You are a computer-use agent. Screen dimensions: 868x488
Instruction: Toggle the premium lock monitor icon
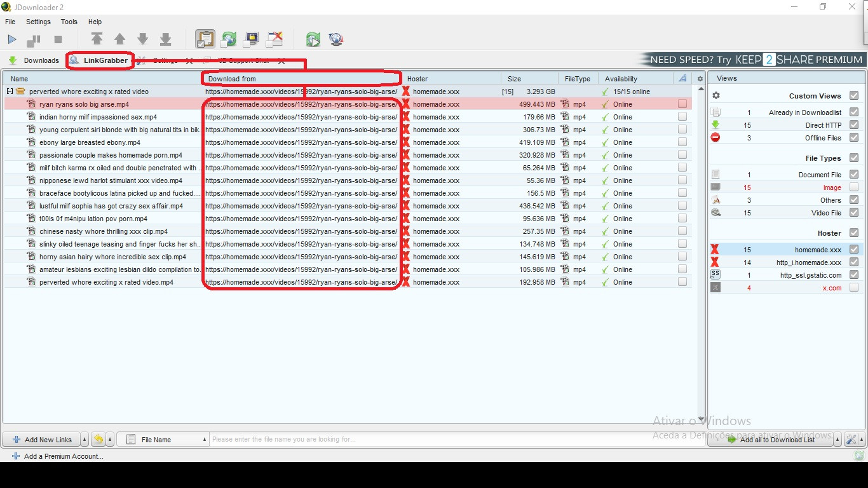[252, 39]
